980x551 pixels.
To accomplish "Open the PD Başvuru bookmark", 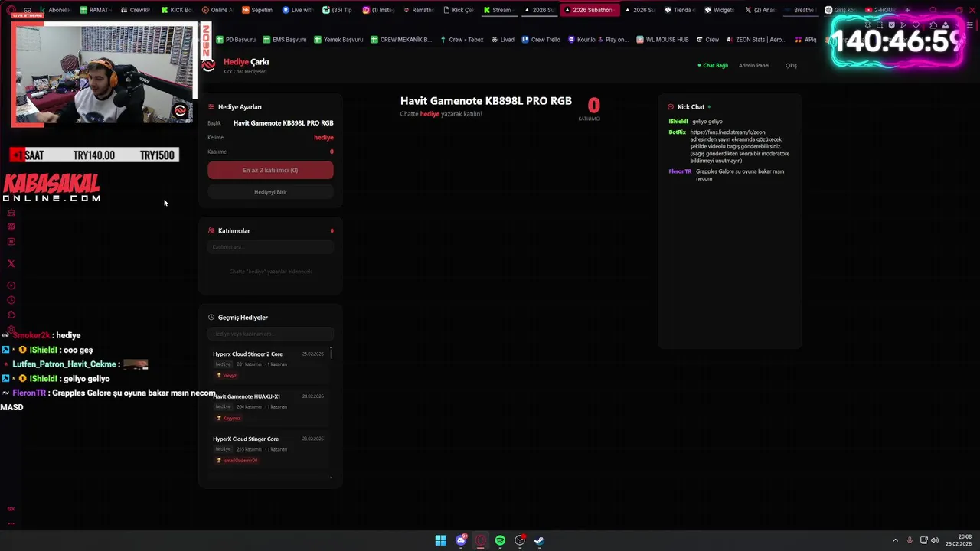I will (236, 40).
